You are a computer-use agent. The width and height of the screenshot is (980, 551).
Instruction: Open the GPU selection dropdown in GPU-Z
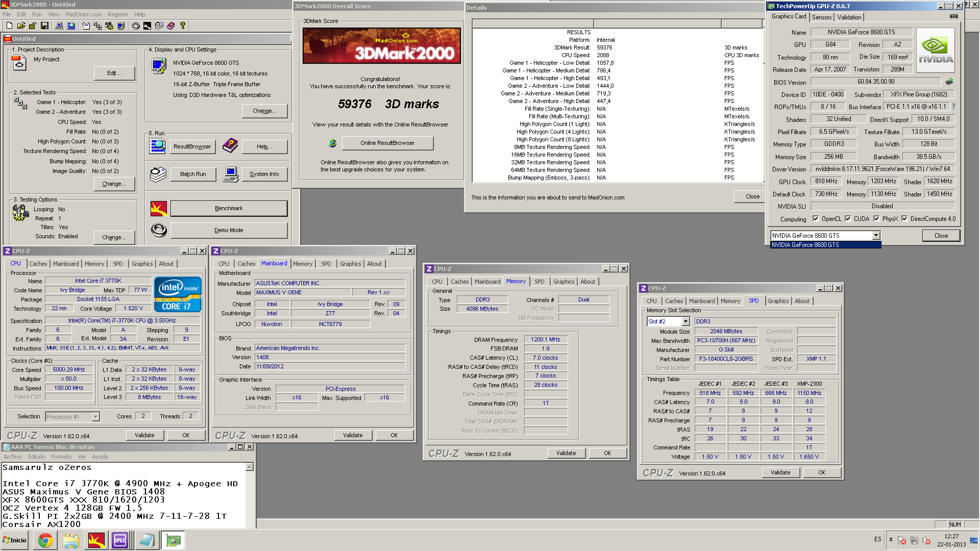click(876, 236)
